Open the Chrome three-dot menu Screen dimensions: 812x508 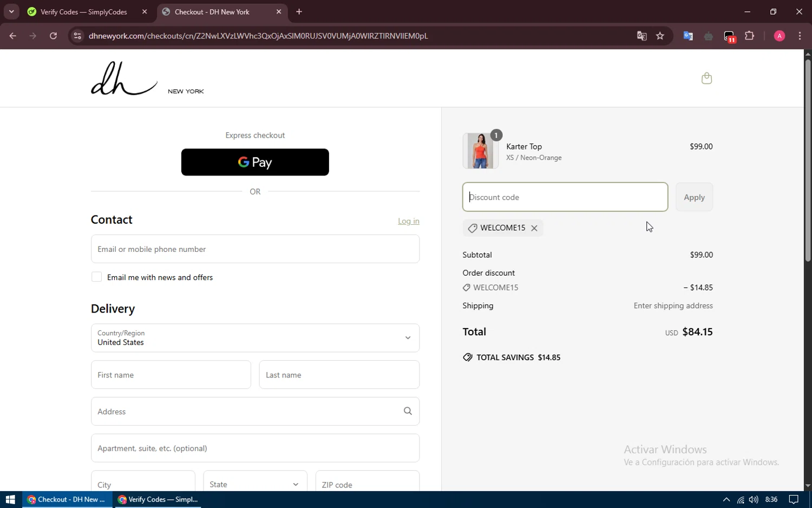[800, 36]
